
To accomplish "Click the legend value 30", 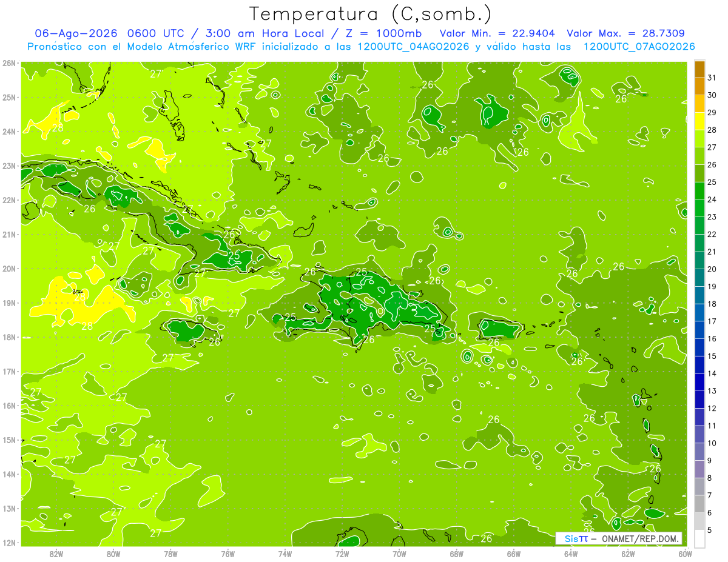I will pyautogui.click(x=712, y=95).
